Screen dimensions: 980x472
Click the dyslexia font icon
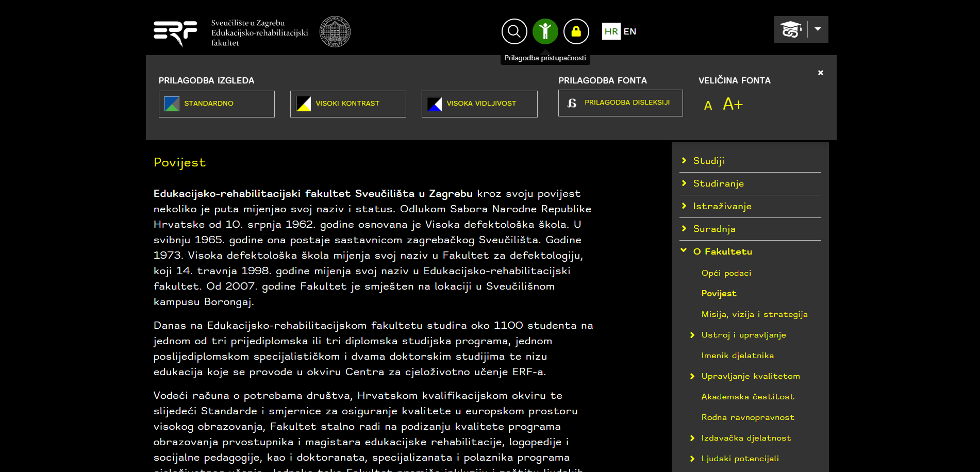coord(572,103)
